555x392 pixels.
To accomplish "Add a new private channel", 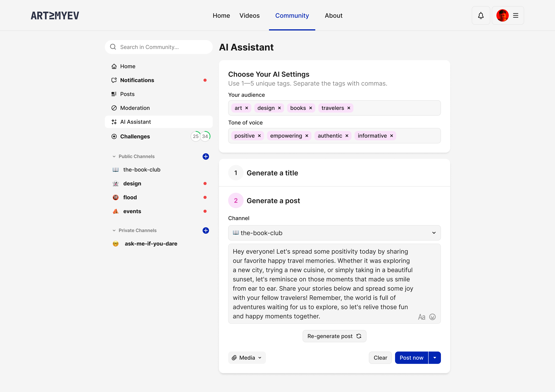I will (x=206, y=230).
